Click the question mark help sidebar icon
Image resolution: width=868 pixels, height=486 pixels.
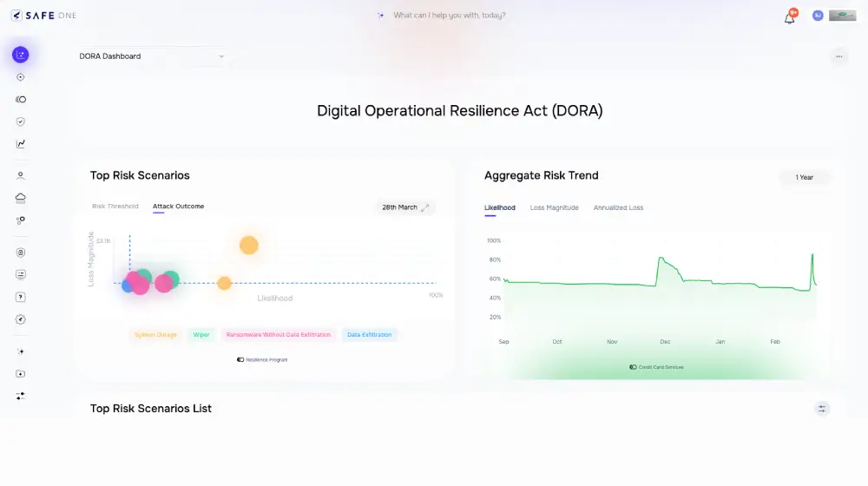21,297
